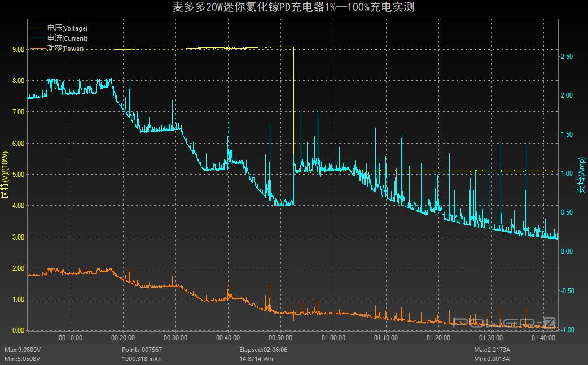Screen dimensions: 588x365
Task: Click the 01:40:00 time axis marker
Action: click(x=543, y=338)
